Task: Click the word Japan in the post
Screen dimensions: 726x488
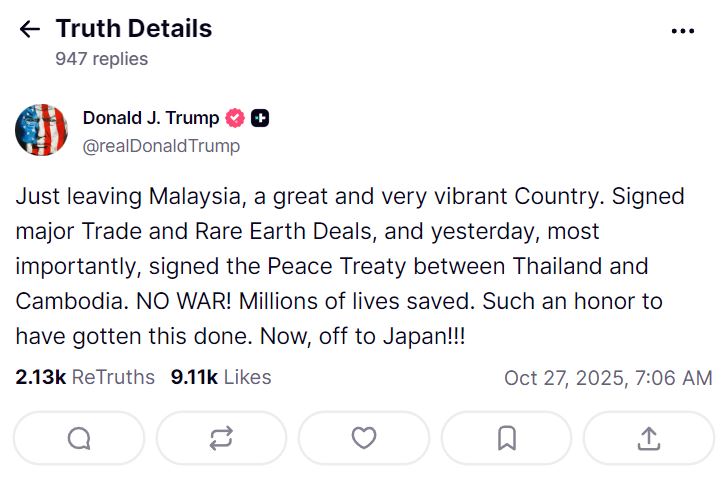Action: 414,337
